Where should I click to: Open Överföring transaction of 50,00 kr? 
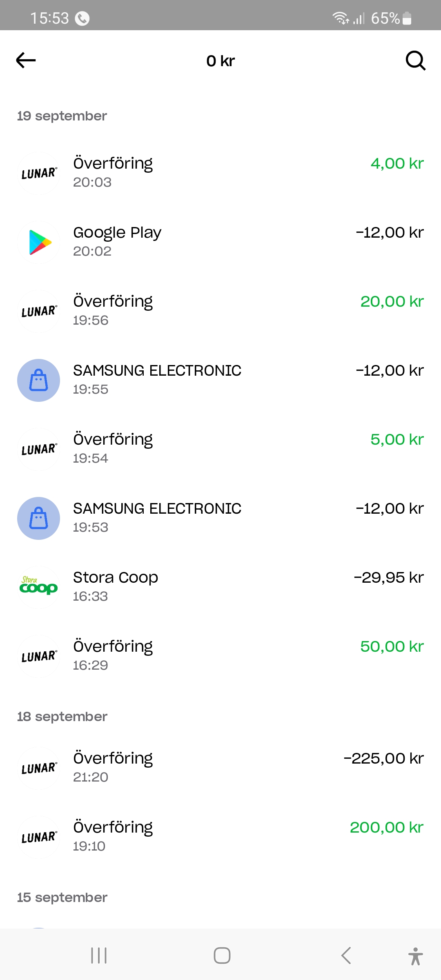tap(220, 656)
